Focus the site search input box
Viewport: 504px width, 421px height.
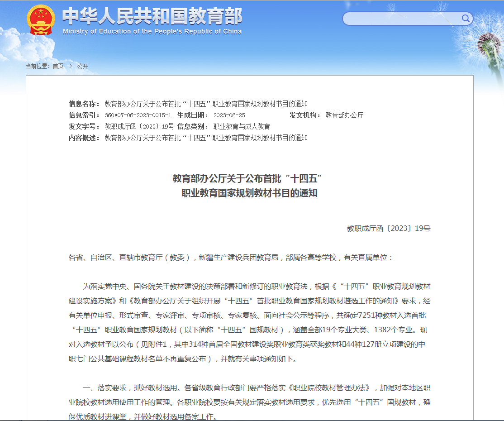(x=402, y=19)
